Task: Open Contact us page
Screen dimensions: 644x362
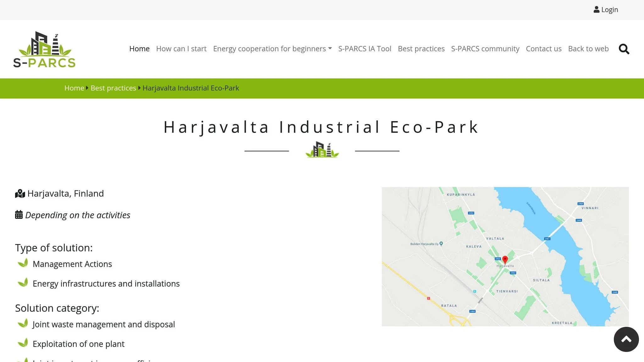Action: (x=543, y=49)
